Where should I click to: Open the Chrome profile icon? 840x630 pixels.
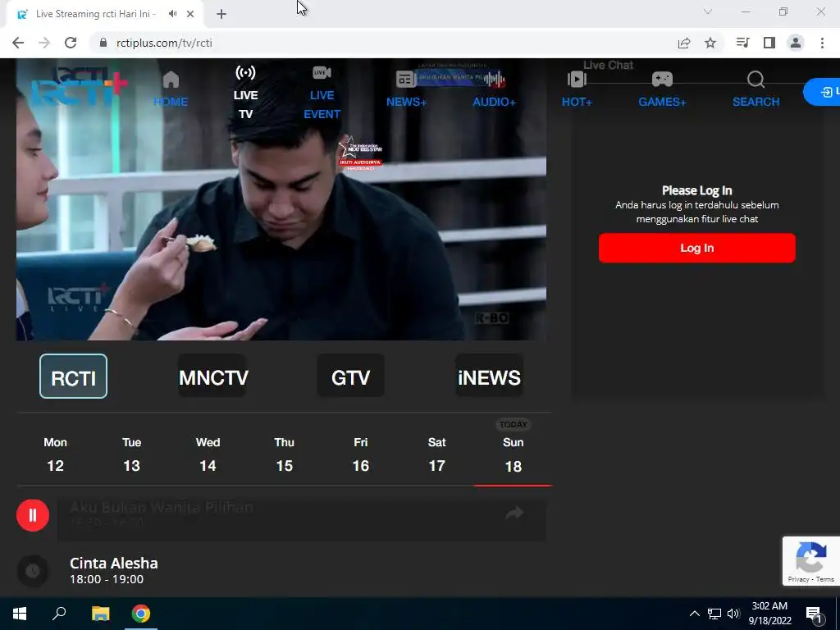click(x=796, y=43)
